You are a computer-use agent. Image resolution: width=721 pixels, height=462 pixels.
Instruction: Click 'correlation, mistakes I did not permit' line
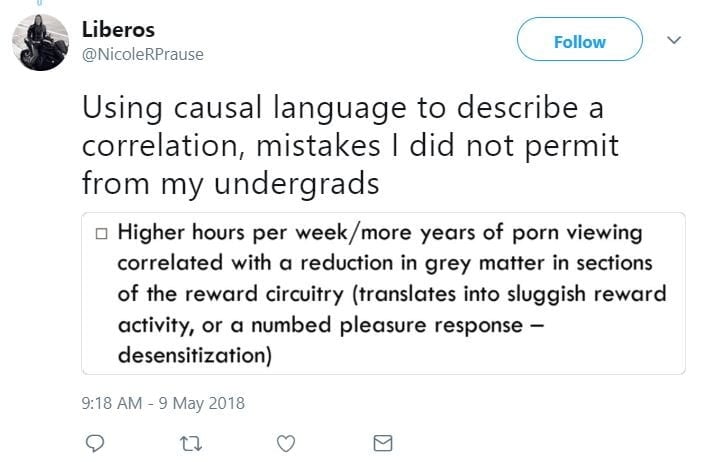click(x=350, y=146)
